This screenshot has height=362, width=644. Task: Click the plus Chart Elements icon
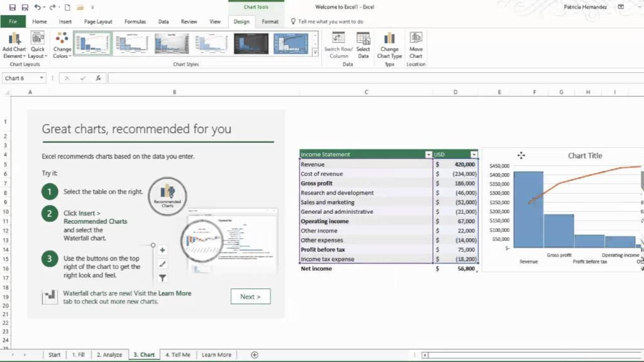(163, 250)
